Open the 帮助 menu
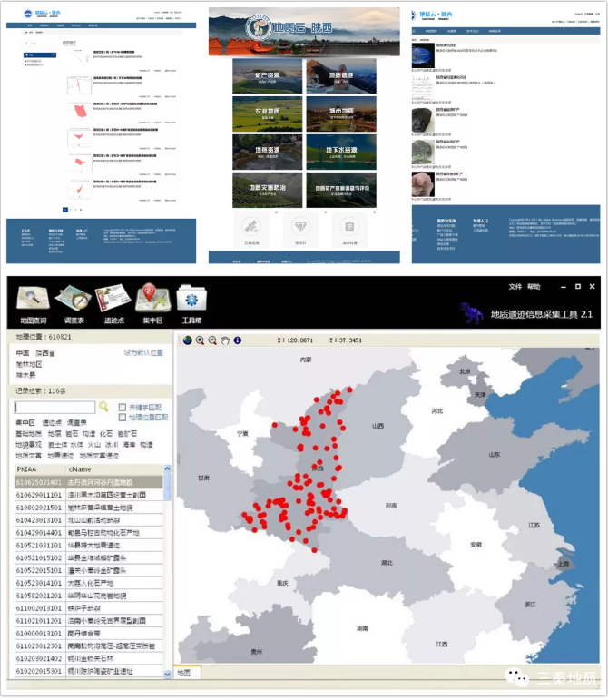Screen dimensions: 608x700 (x=534, y=286)
